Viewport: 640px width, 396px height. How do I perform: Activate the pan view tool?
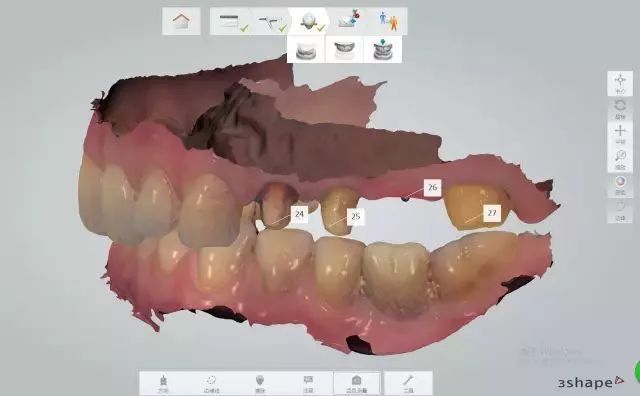tap(620, 134)
